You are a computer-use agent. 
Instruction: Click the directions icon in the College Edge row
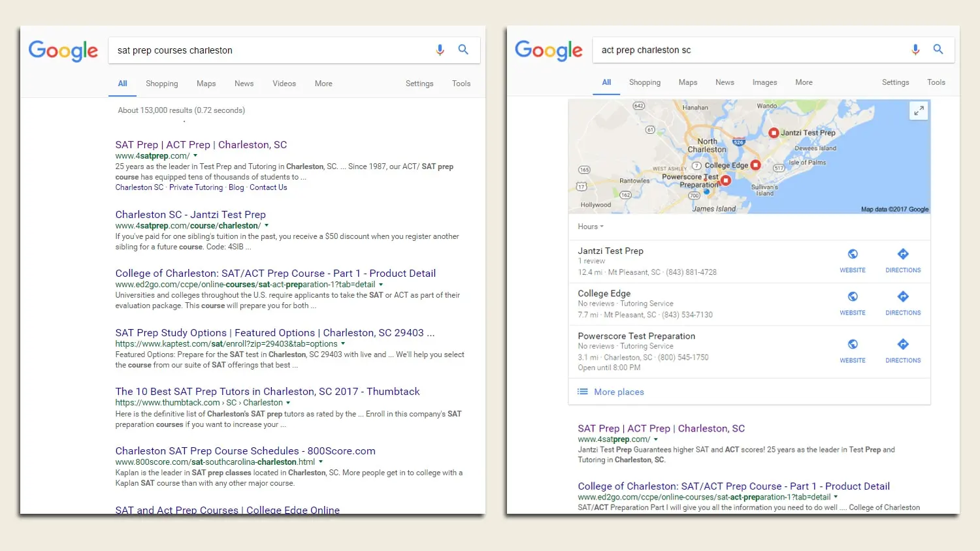pyautogui.click(x=903, y=296)
